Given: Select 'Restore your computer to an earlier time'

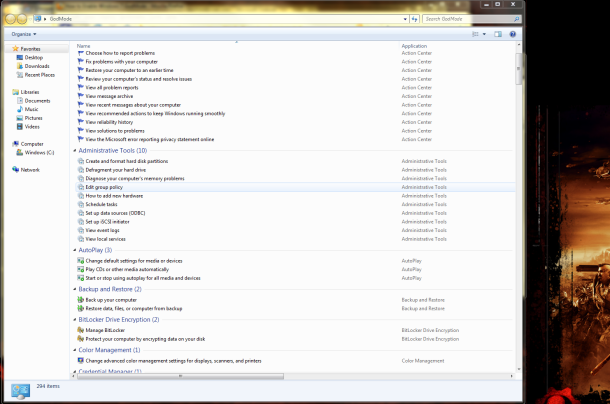Looking at the screenshot, I should point(129,70).
